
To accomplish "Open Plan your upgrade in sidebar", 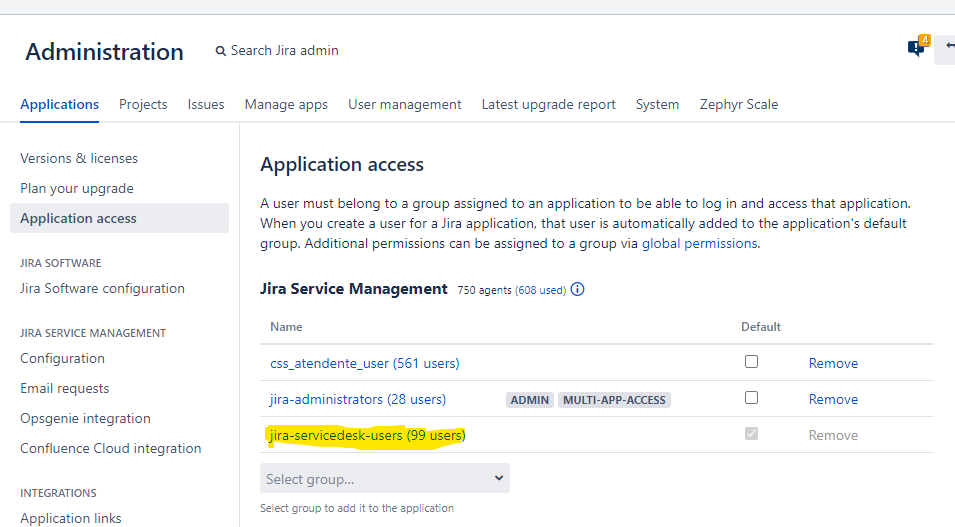I will coord(77,188).
